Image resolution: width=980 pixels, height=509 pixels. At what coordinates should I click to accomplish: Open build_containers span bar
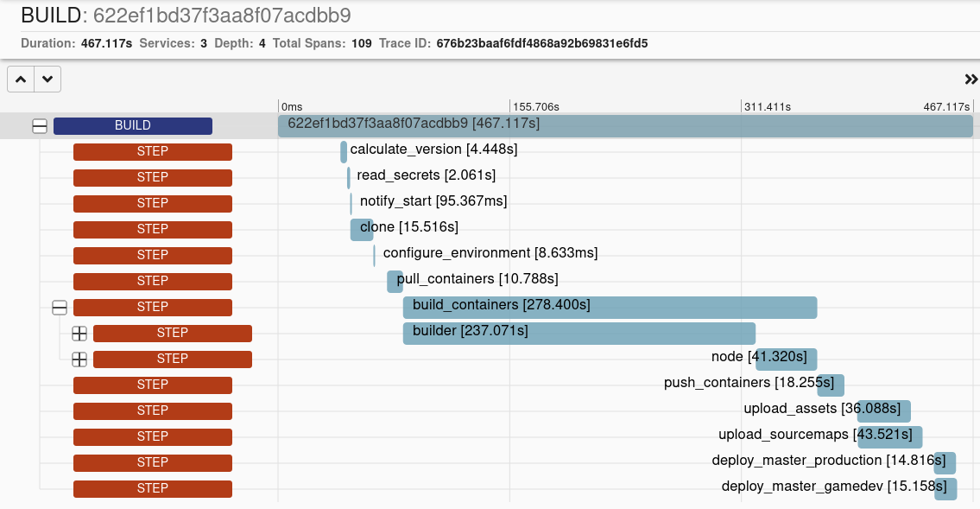610,308
